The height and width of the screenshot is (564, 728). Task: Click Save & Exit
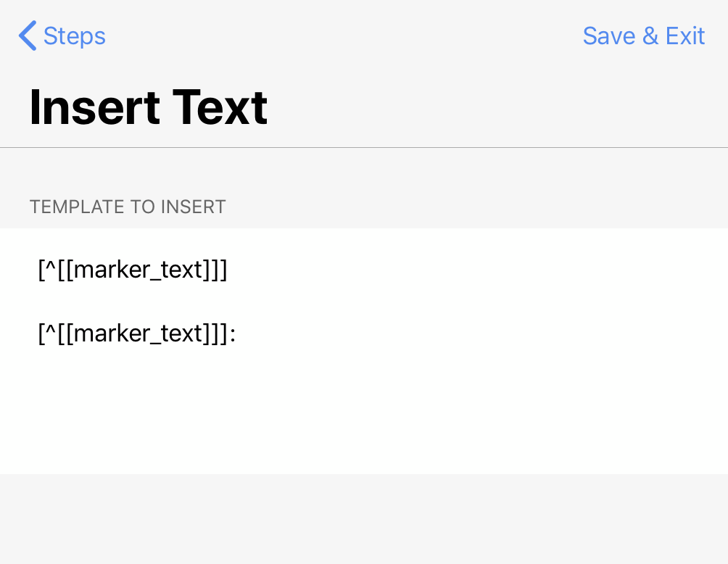click(x=643, y=36)
